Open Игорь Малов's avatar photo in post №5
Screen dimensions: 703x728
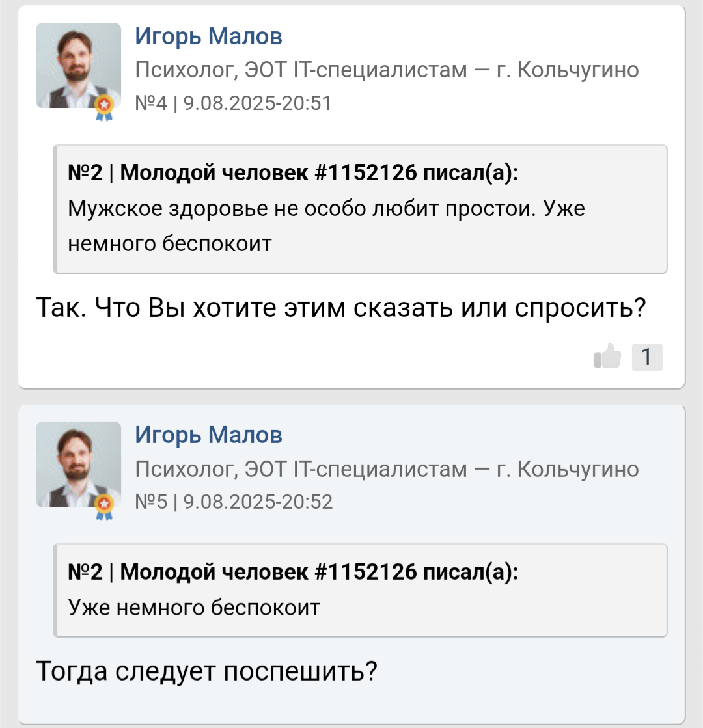78,464
